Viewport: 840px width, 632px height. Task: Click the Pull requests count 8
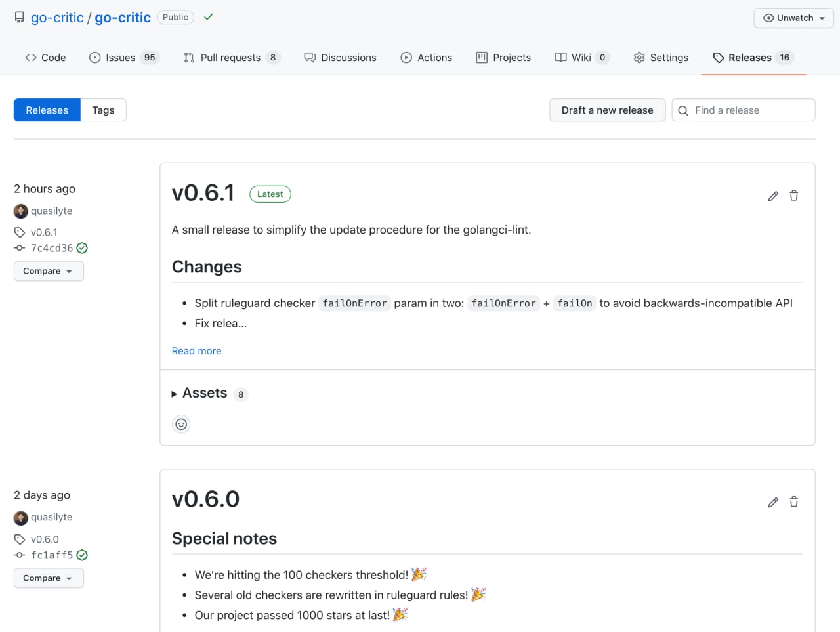coord(273,58)
